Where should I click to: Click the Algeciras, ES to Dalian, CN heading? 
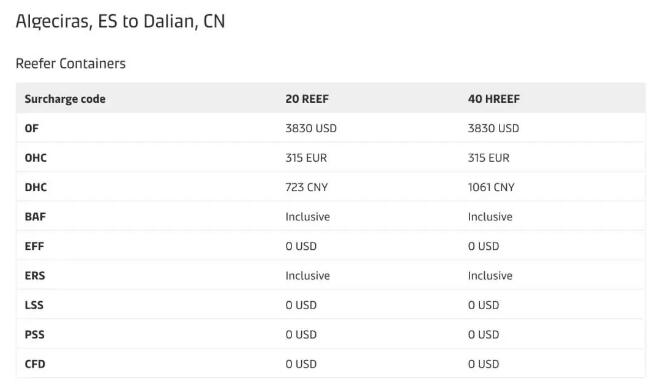[120, 21]
